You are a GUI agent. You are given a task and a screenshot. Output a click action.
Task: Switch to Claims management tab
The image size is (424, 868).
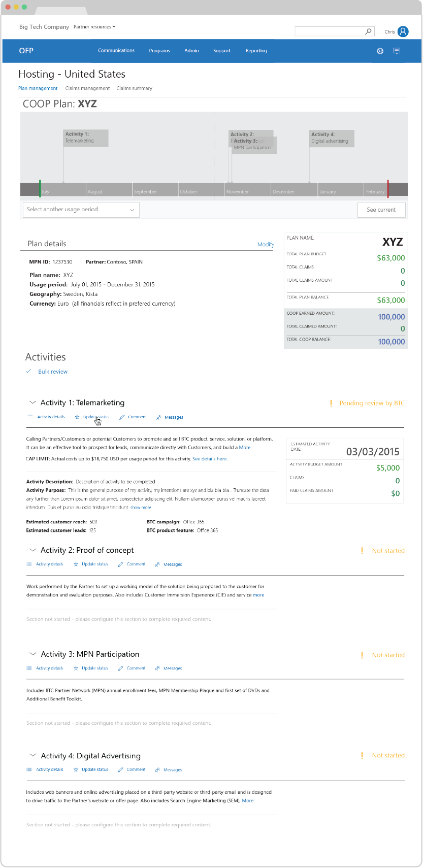coord(87,88)
